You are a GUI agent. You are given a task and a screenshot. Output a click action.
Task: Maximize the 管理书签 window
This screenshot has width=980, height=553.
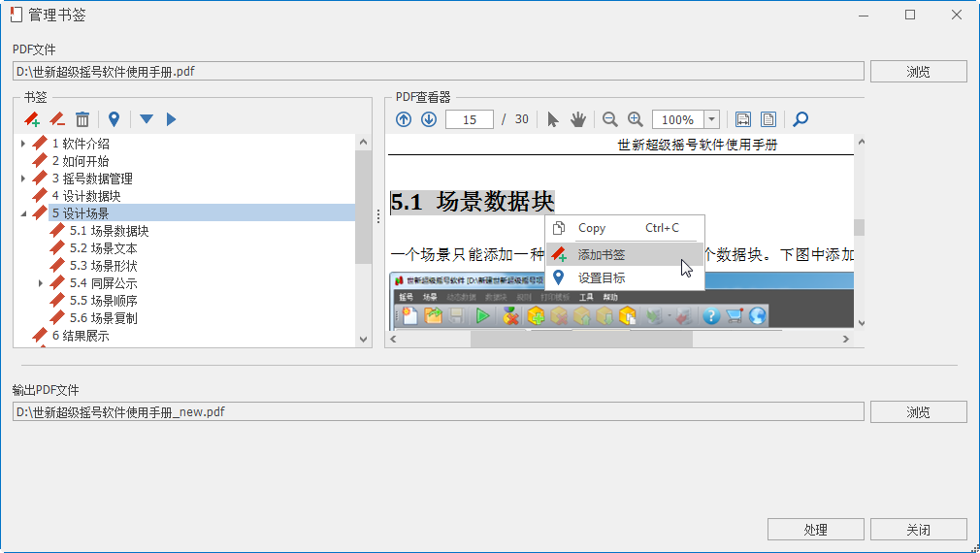(x=910, y=15)
